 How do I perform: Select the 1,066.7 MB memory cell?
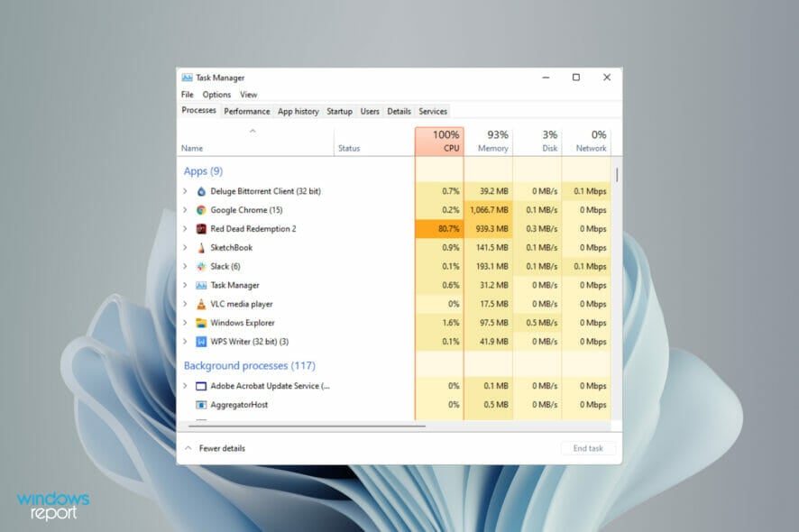(488, 210)
